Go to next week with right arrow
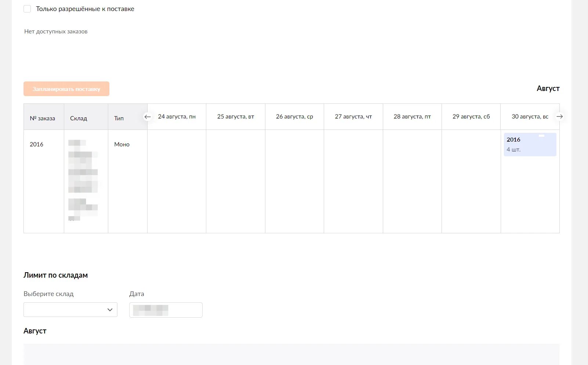 pyautogui.click(x=559, y=117)
